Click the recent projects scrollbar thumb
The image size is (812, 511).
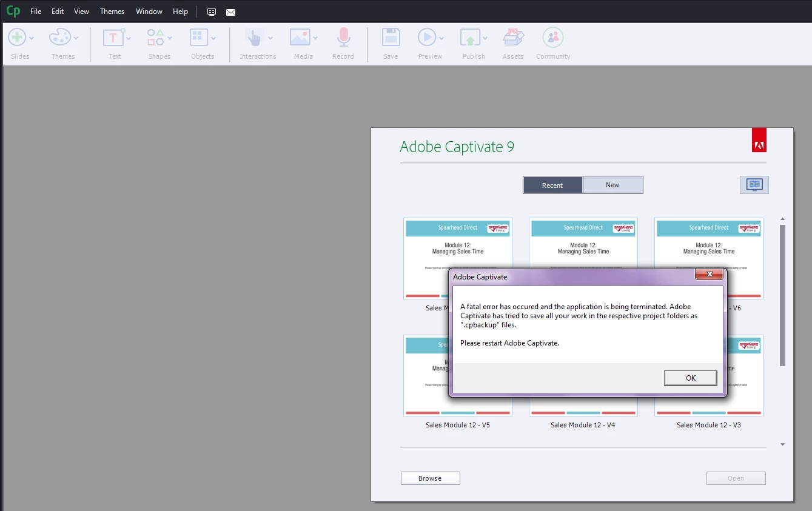[782, 295]
